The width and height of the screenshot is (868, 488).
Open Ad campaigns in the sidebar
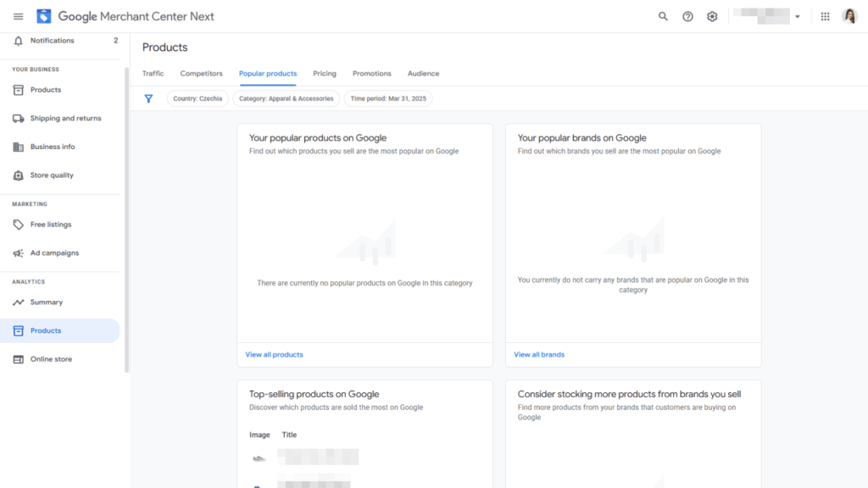(x=53, y=252)
